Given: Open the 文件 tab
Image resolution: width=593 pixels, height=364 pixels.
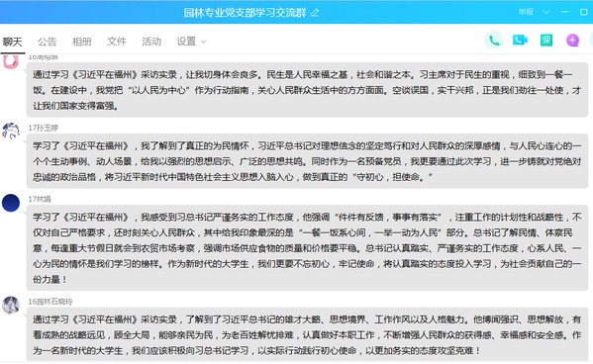Looking at the screenshot, I should point(117,42).
